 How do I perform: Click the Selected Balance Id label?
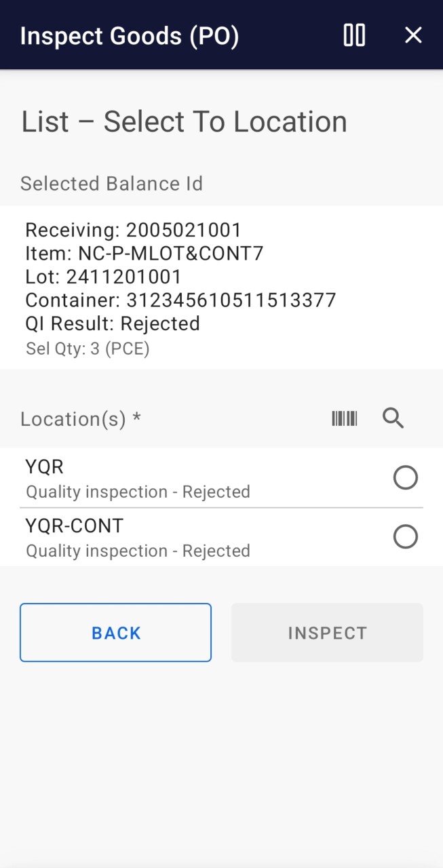(x=111, y=184)
